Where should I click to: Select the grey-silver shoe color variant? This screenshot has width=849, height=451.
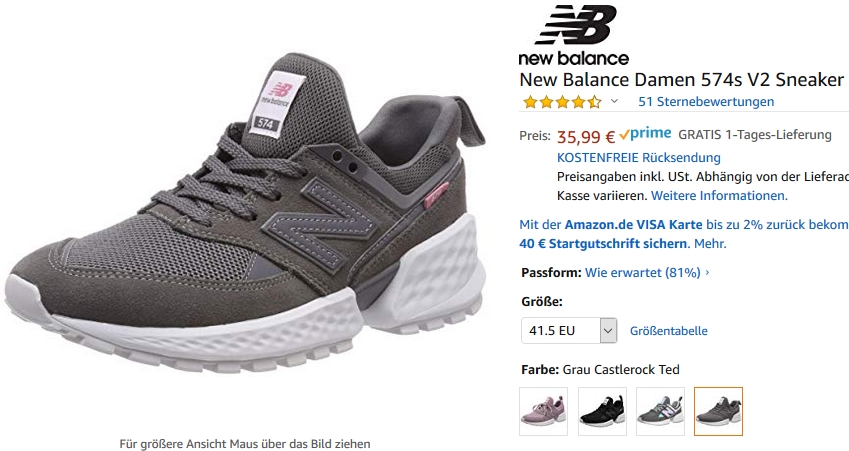pyautogui.click(x=661, y=411)
